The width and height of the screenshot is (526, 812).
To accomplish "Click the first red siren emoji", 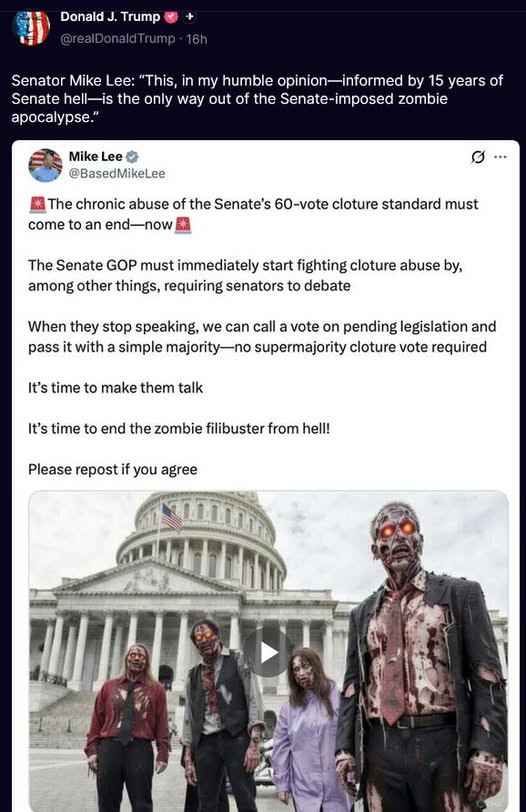I will pos(37,205).
